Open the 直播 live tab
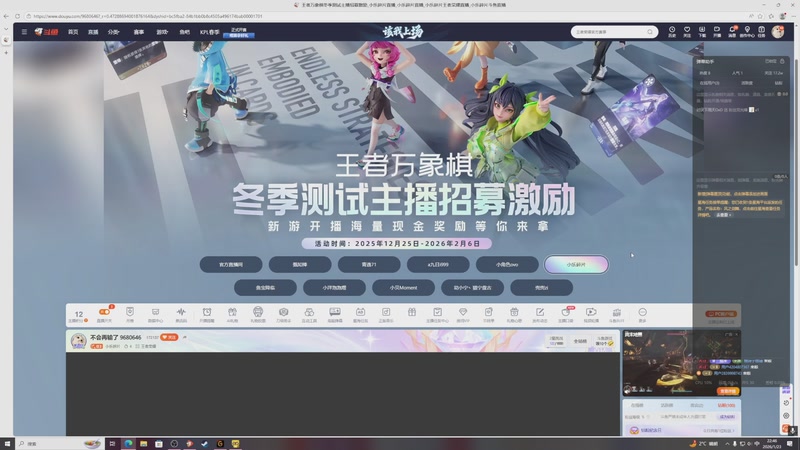The width and height of the screenshot is (800, 450). [x=93, y=32]
